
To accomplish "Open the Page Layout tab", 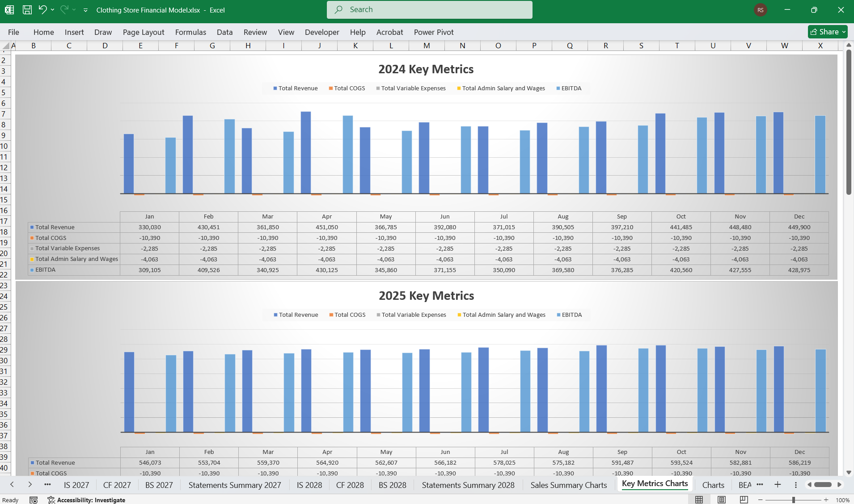I will [x=144, y=32].
